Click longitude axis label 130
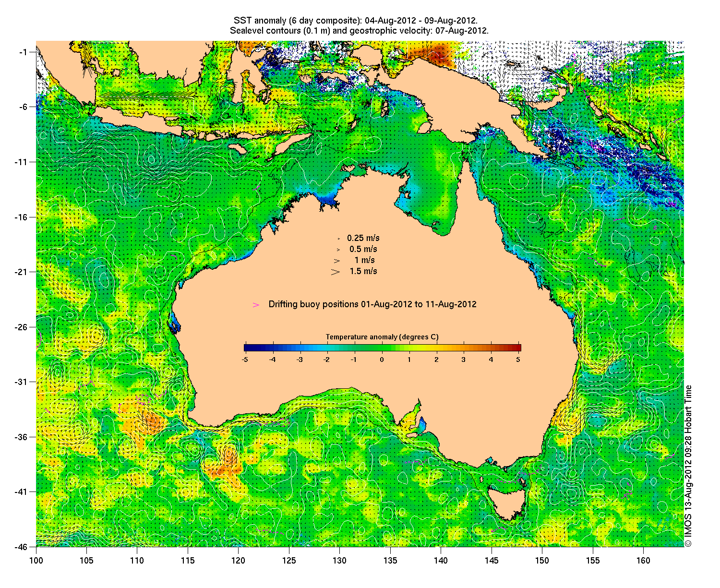720x588 pixels. 339,561
